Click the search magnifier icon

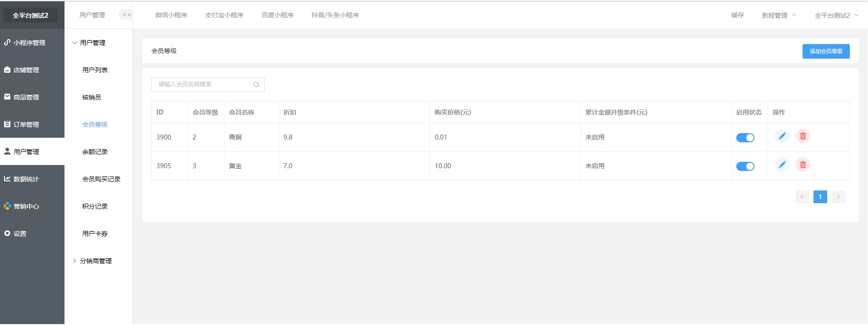pos(256,85)
